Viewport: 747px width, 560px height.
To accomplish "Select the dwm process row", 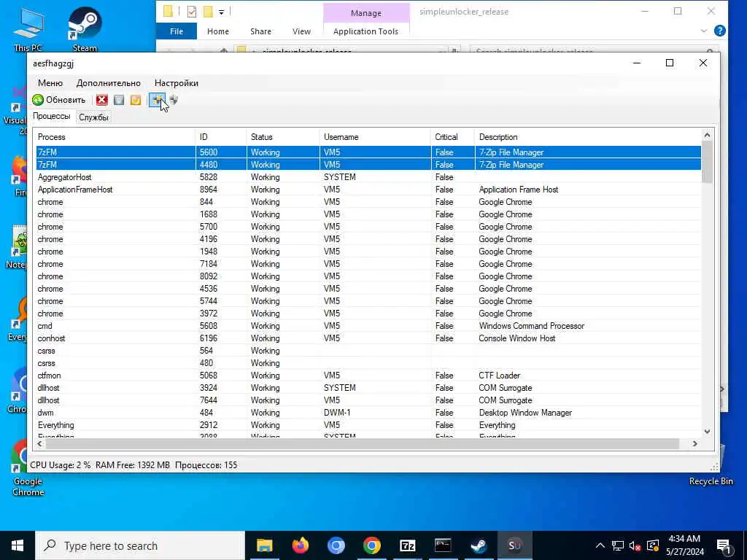I will pyautogui.click(x=368, y=413).
